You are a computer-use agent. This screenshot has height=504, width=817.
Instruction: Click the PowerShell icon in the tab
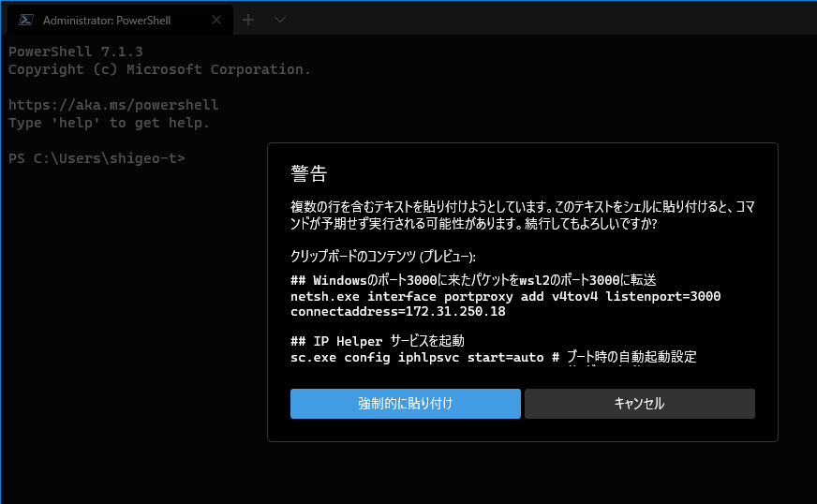(x=25, y=20)
